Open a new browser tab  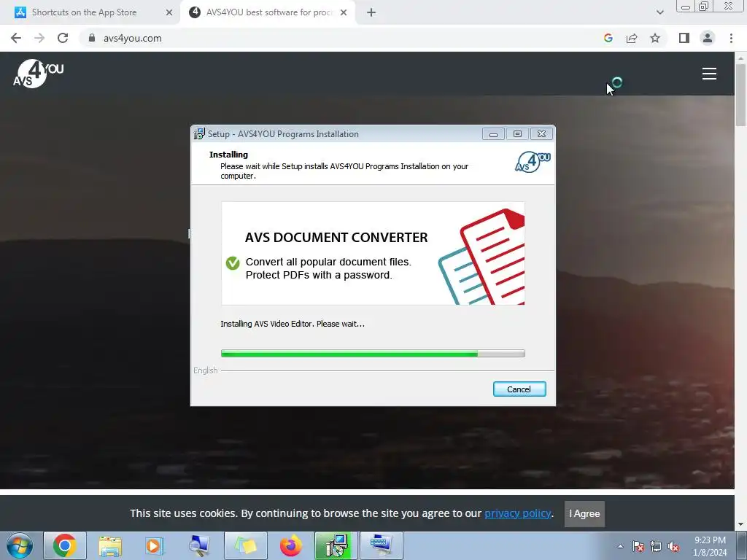click(371, 13)
